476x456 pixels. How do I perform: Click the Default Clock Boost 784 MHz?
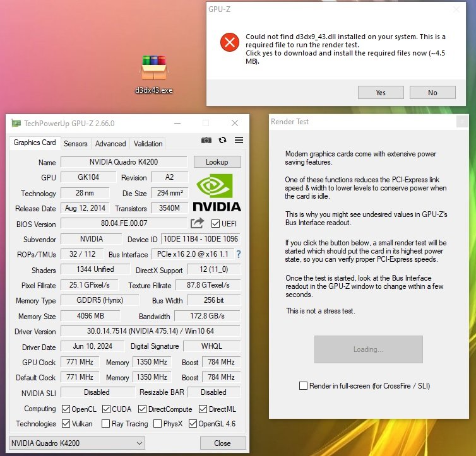[221, 377]
